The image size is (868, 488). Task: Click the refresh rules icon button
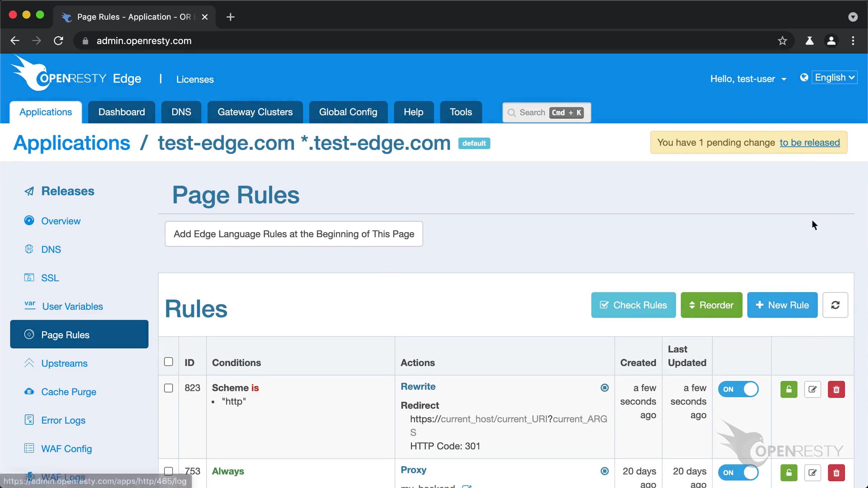click(x=835, y=305)
